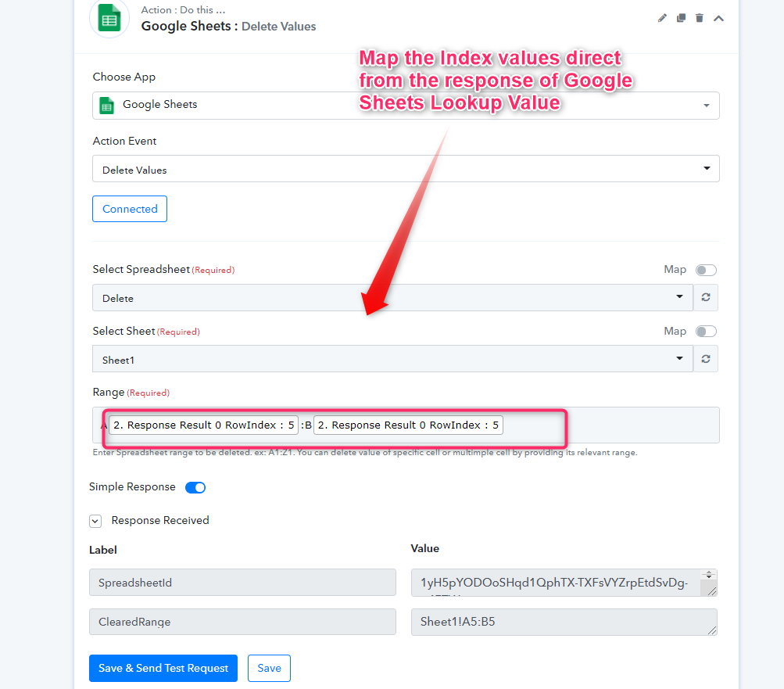Click the ClearedRange label field
The width and height of the screenshot is (784, 689).
242,622
